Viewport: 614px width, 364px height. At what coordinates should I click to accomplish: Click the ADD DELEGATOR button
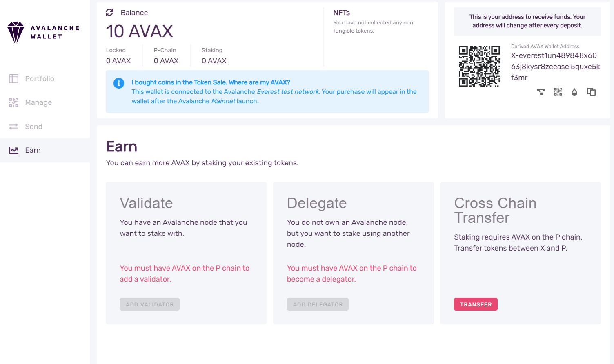[x=318, y=304]
